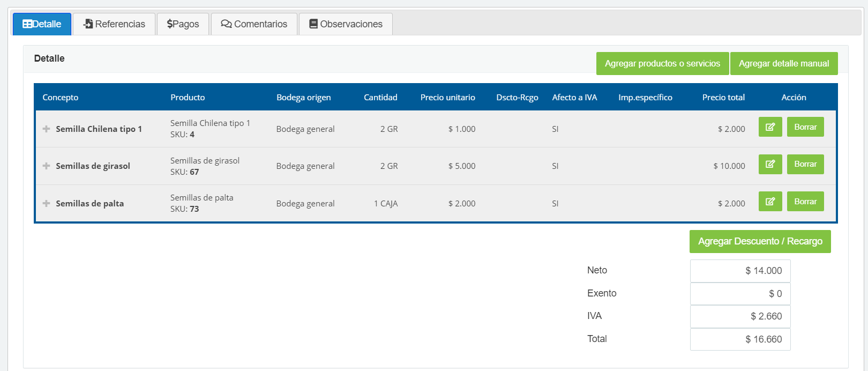Click edit icon for Semillas de girasol row
Image resolution: width=868 pixels, height=371 pixels.
tap(770, 164)
